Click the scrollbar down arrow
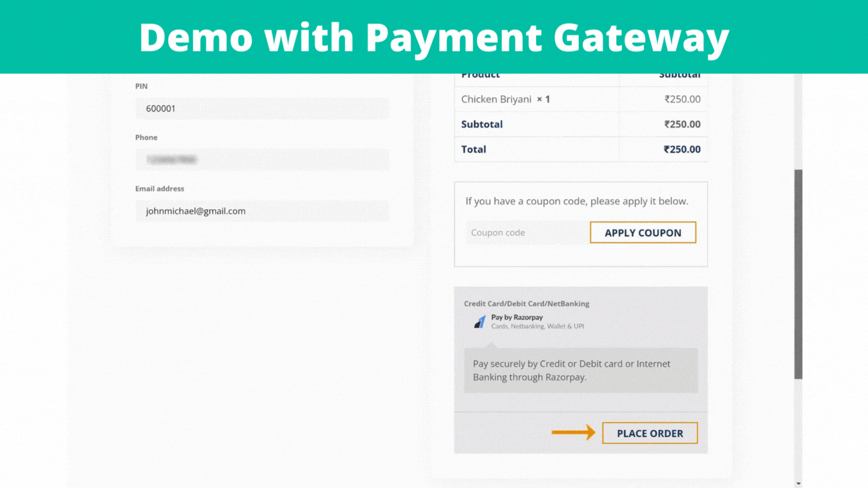 pos(798,483)
